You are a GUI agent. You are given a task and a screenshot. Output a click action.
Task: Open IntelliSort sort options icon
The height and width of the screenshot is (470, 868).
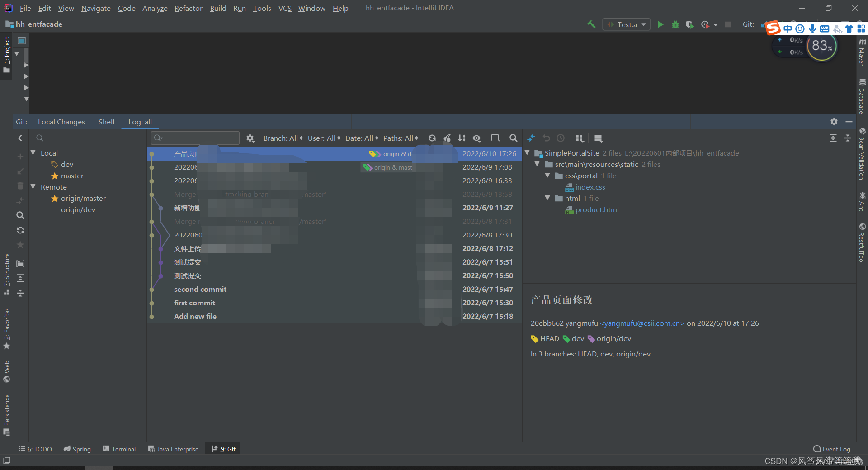pos(462,138)
